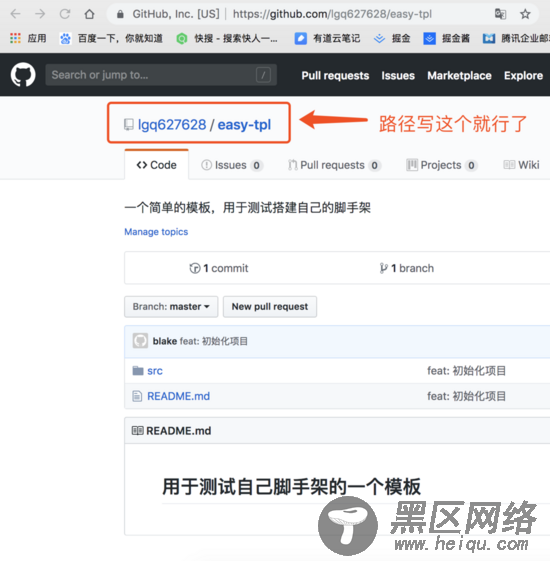Click the browser forward arrow

[40, 14]
